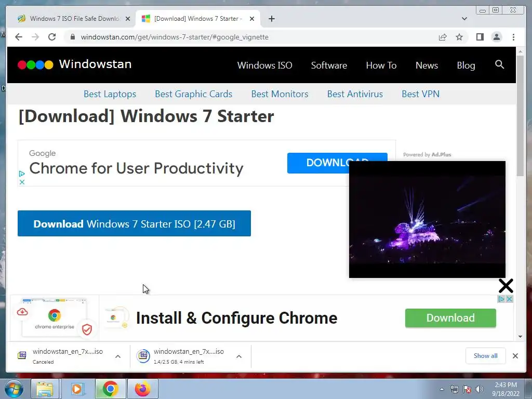Screen dimensions: 532x399
Task: Click the page scrollbar up arrow
Action: 520,52
